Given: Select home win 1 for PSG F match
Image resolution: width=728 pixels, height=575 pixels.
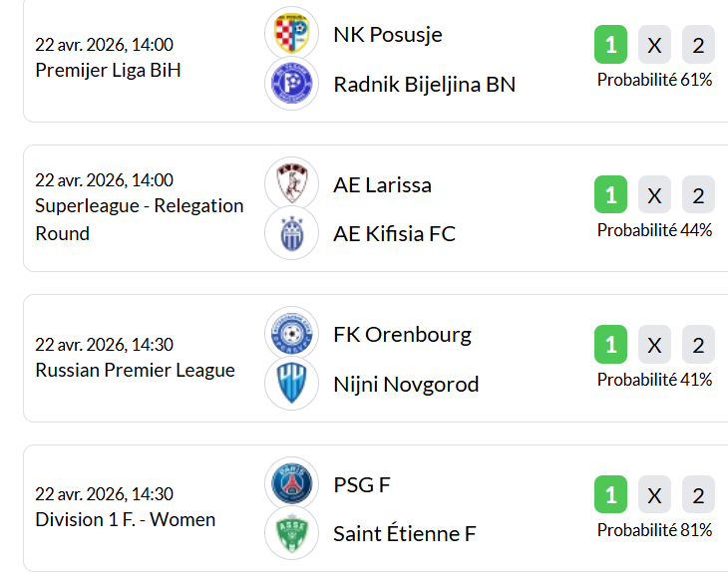Looking at the screenshot, I should (x=610, y=495).
